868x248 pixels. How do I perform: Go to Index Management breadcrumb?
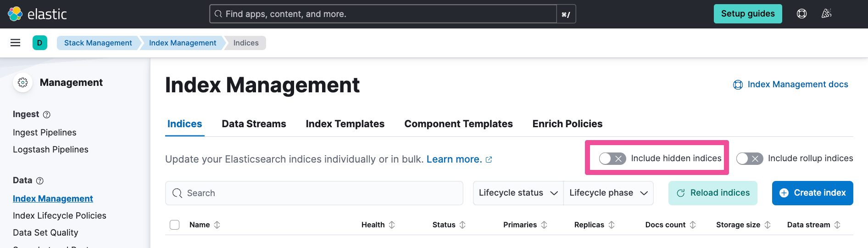(x=183, y=43)
